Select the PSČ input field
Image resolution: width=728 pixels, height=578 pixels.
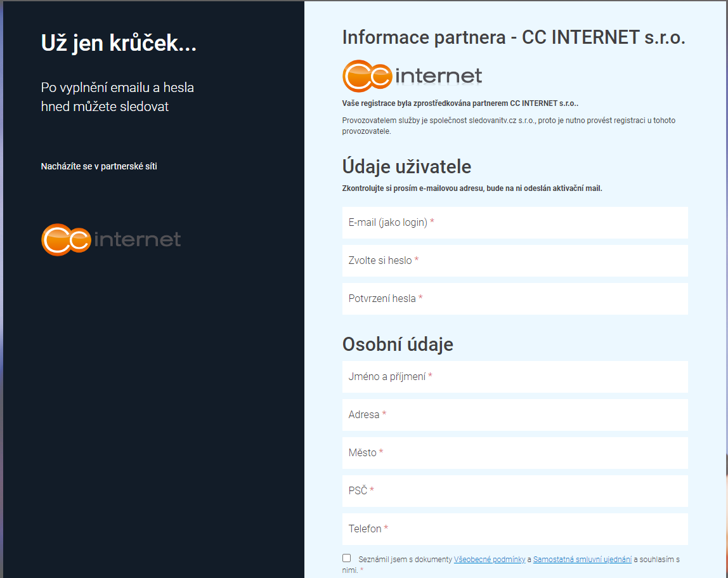coord(515,491)
